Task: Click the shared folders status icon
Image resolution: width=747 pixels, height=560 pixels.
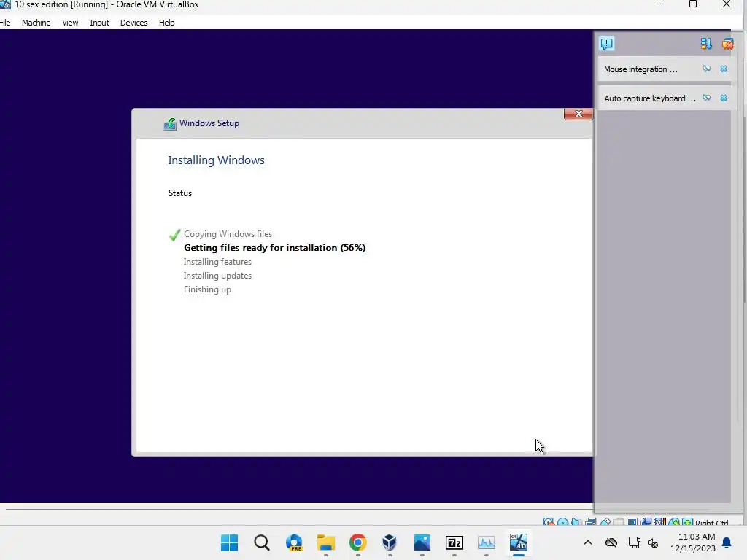Action: point(619,522)
